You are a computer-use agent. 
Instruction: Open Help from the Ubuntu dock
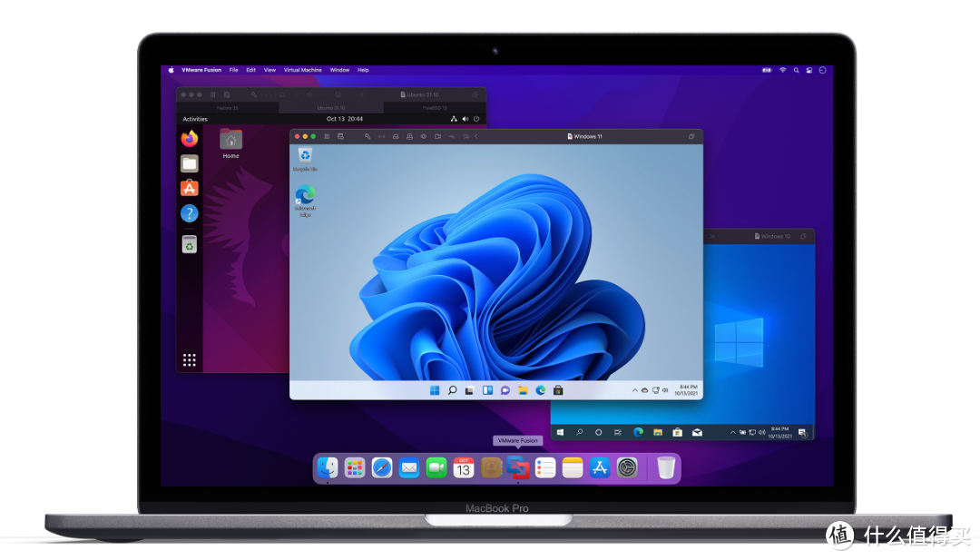[190, 214]
